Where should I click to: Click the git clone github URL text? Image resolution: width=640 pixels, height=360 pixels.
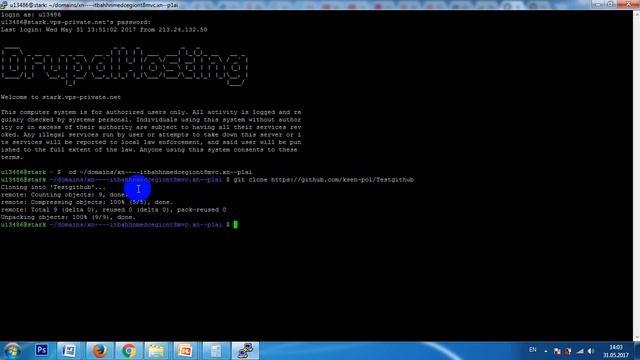[x=342, y=180]
